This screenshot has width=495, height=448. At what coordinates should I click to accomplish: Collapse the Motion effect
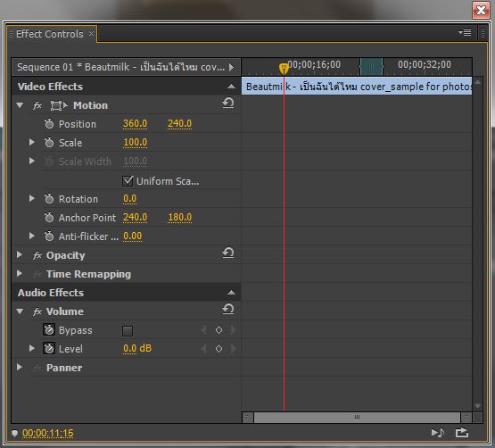[x=20, y=105]
